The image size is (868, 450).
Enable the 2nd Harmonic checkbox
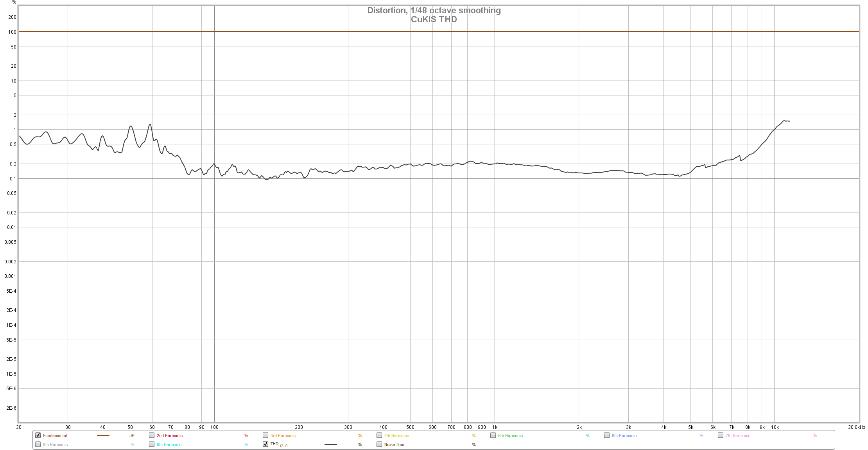[152, 435]
